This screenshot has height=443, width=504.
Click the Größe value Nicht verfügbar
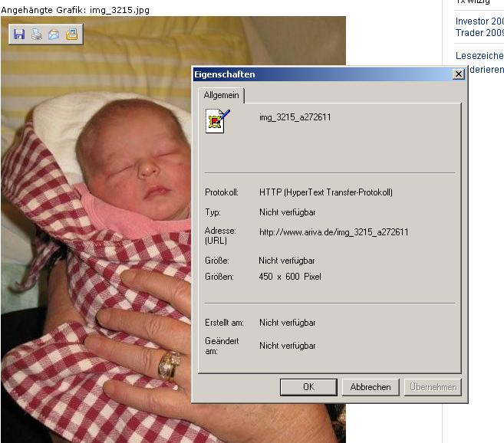pyautogui.click(x=287, y=261)
